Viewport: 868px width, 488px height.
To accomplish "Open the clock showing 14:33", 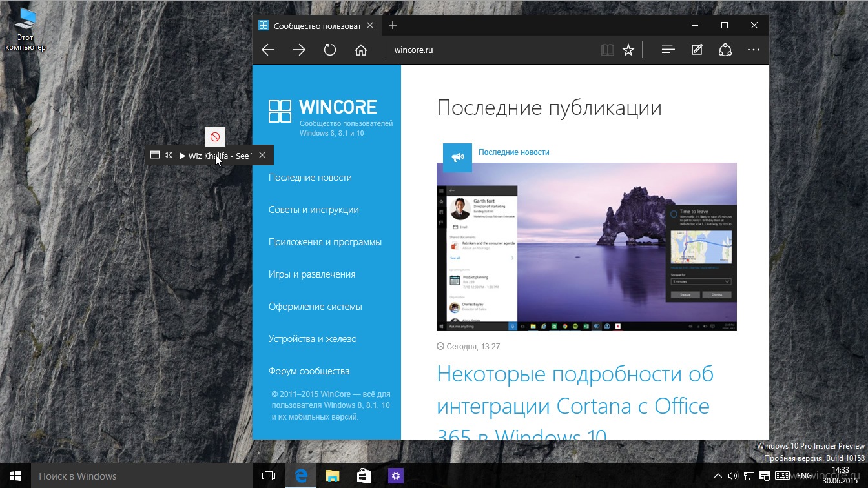I will (840, 475).
